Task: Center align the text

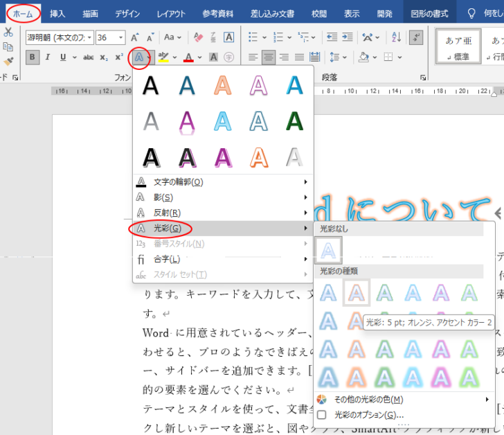Action: click(x=269, y=57)
